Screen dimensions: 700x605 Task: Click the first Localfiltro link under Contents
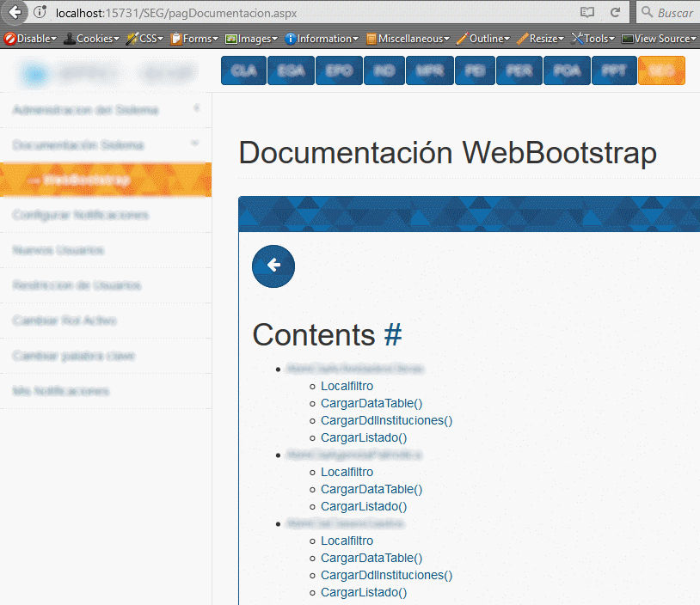(x=347, y=386)
